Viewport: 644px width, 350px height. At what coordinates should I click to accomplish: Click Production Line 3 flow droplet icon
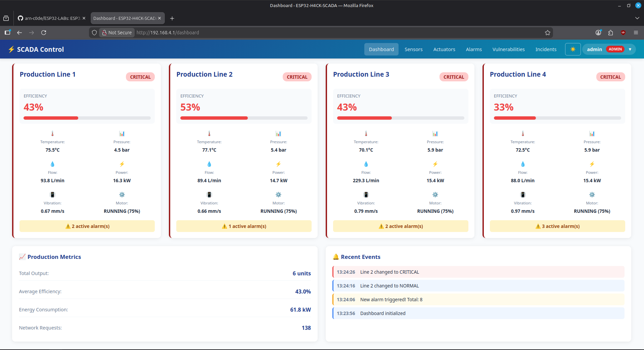pyautogui.click(x=366, y=164)
